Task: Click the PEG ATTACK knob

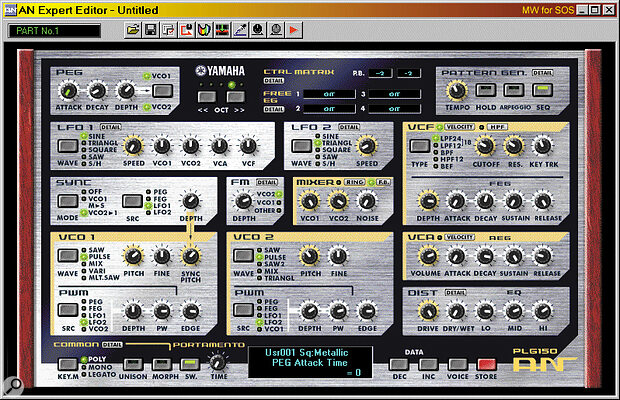Action: pyautogui.click(x=68, y=91)
